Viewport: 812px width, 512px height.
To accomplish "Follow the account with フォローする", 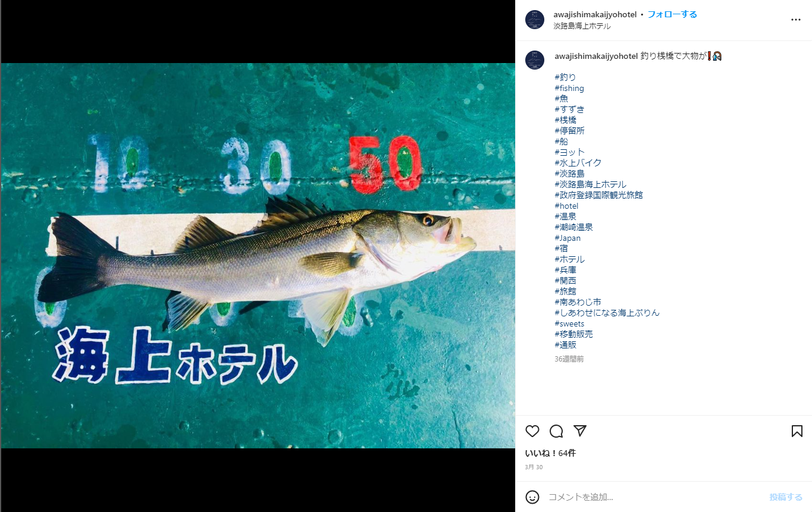I will (672, 14).
